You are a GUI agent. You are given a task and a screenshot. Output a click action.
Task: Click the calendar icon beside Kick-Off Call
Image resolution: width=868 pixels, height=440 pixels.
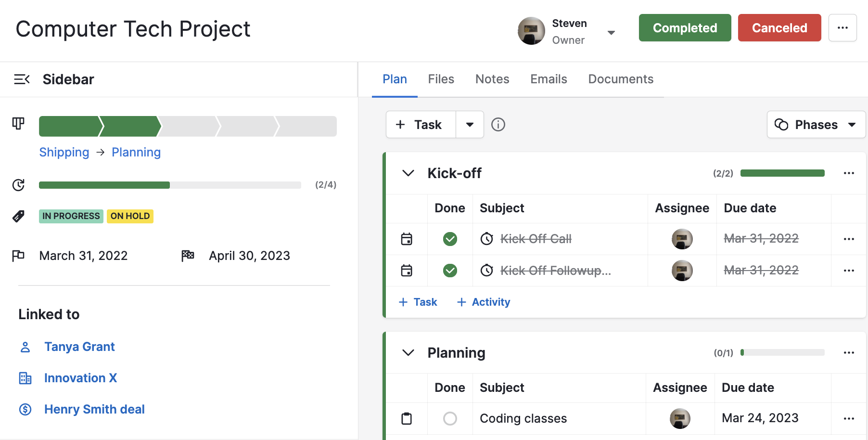pyautogui.click(x=407, y=238)
